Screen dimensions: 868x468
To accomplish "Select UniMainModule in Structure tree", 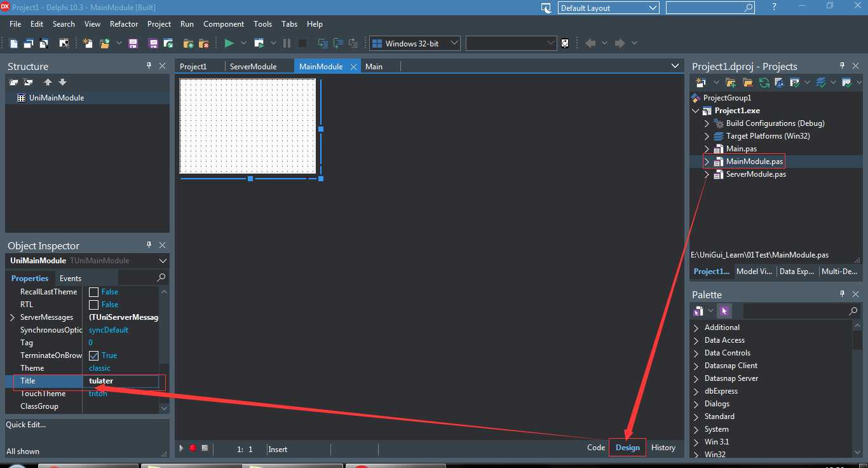I will pyautogui.click(x=57, y=98).
